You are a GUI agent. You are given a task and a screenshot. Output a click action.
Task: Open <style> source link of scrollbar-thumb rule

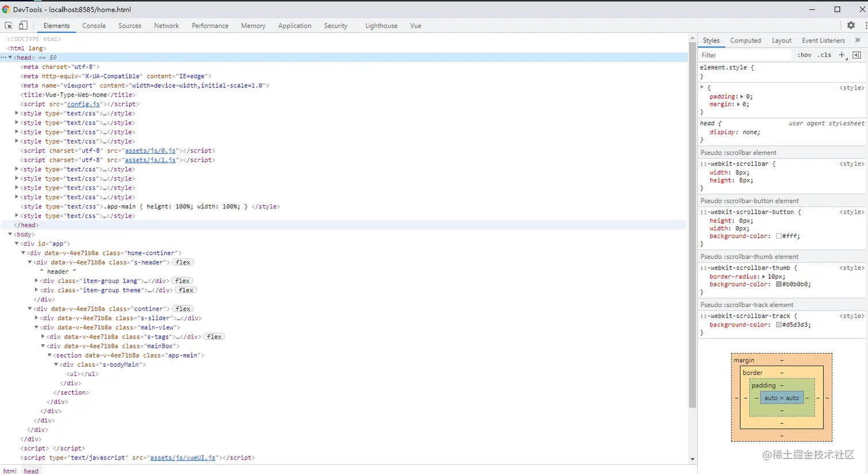click(x=852, y=268)
